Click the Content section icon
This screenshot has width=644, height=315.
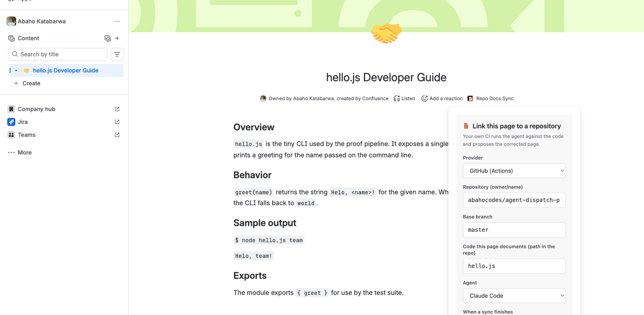click(11, 38)
